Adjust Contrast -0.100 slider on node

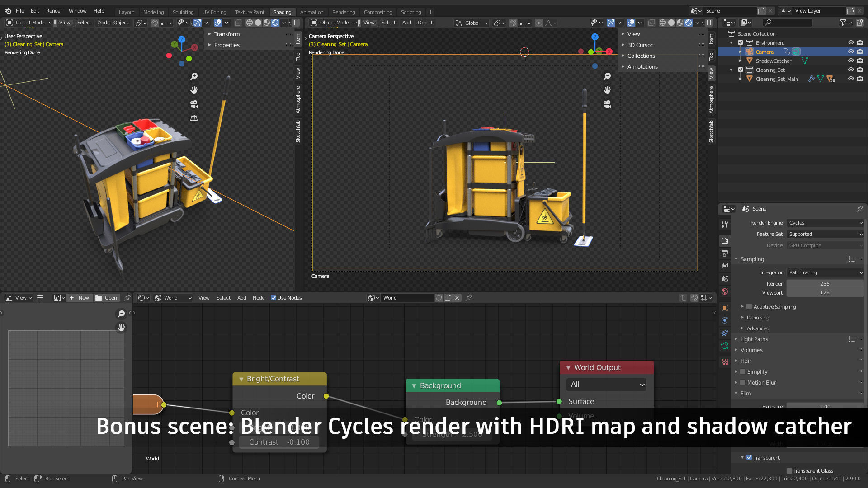coord(279,442)
